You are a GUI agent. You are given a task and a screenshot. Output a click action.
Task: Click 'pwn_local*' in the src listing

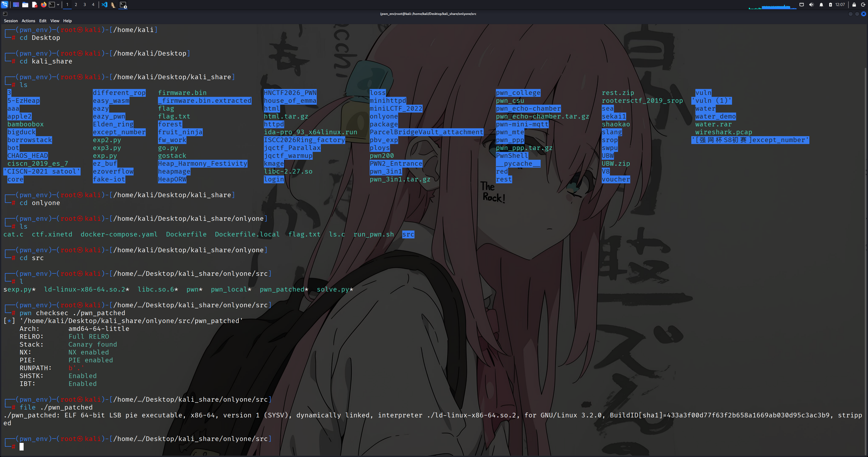pos(231,289)
